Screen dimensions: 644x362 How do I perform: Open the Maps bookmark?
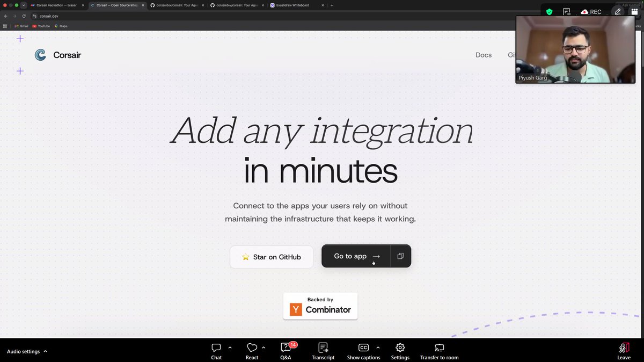pyautogui.click(x=61, y=26)
